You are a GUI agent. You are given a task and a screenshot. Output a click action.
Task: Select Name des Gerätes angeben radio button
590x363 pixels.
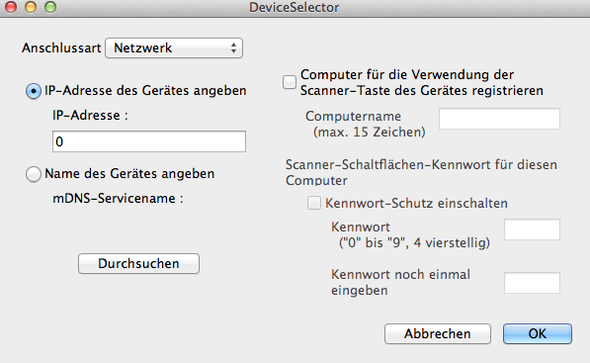tap(33, 174)
